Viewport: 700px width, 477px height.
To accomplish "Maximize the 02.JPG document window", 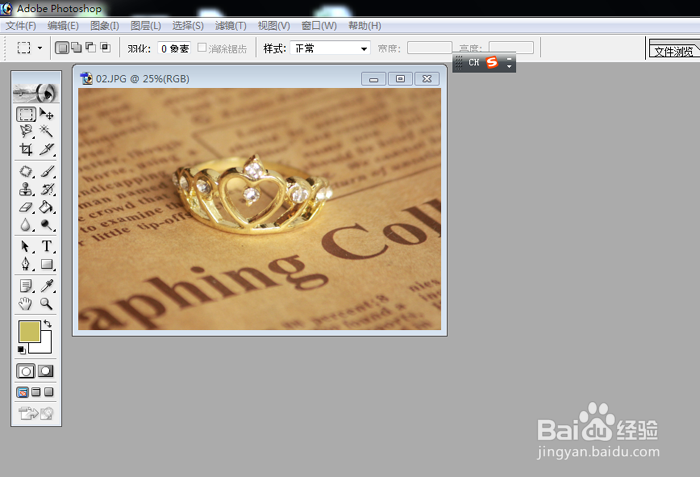I will (x=400, y=79).
